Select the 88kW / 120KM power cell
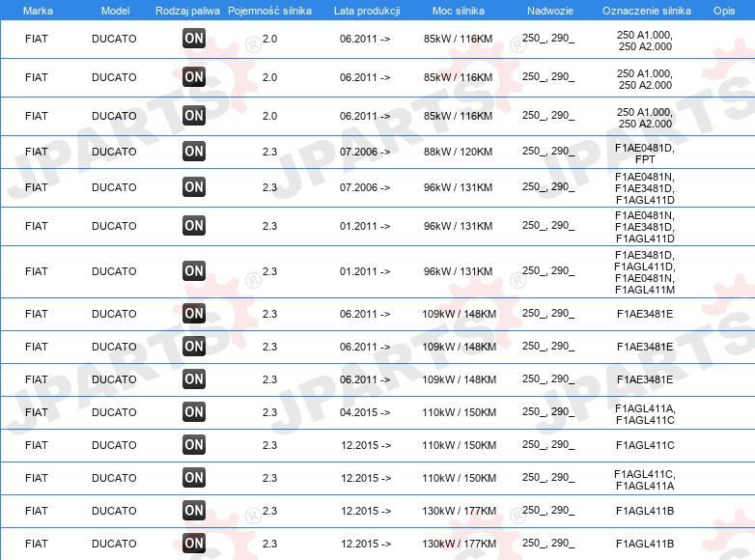755x560 pixels. point(458,152)
